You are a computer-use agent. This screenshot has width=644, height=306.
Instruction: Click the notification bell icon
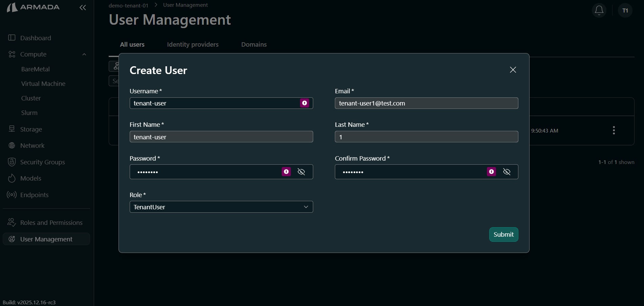click(599, 10)
